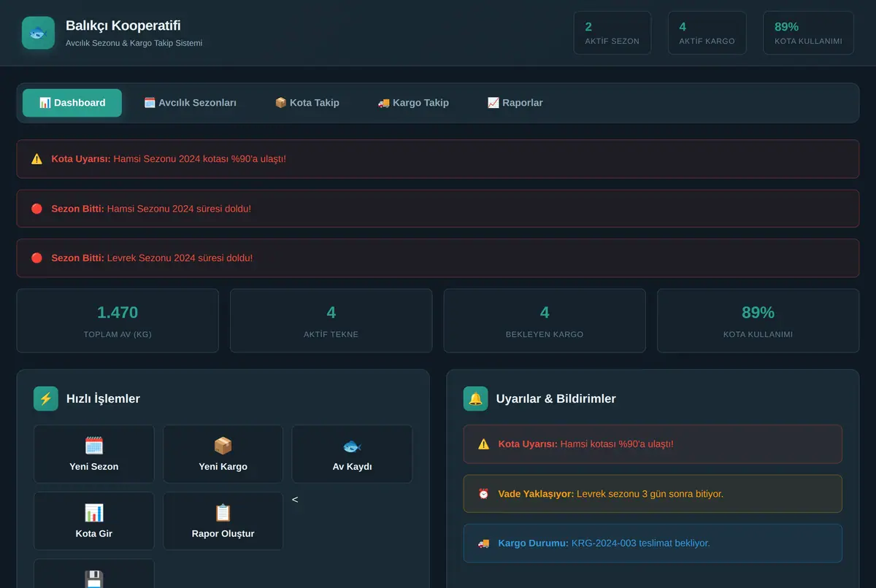Click the warning triangle in the Hamsi kotası notification

click(483, 444)
